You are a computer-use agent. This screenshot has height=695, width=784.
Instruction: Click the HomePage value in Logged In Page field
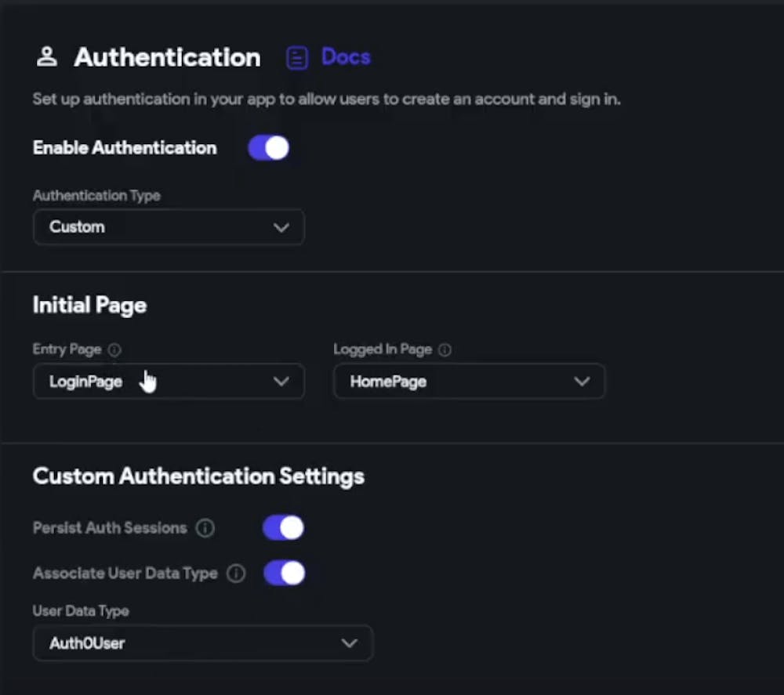388,382
